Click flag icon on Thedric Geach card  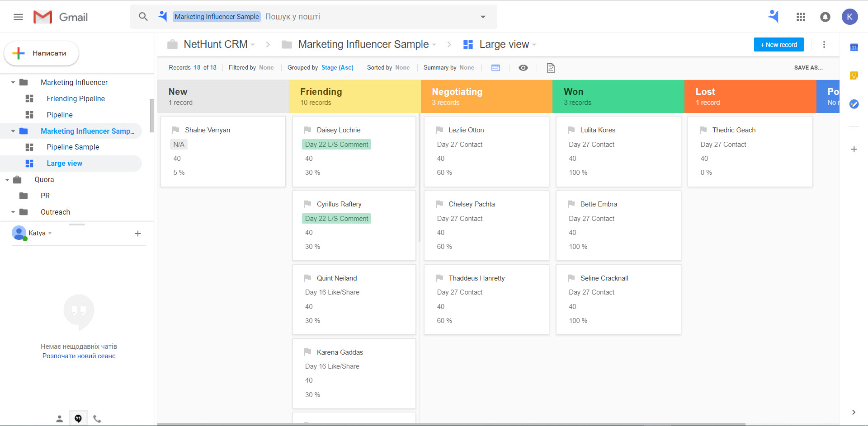tap(703, 130)
